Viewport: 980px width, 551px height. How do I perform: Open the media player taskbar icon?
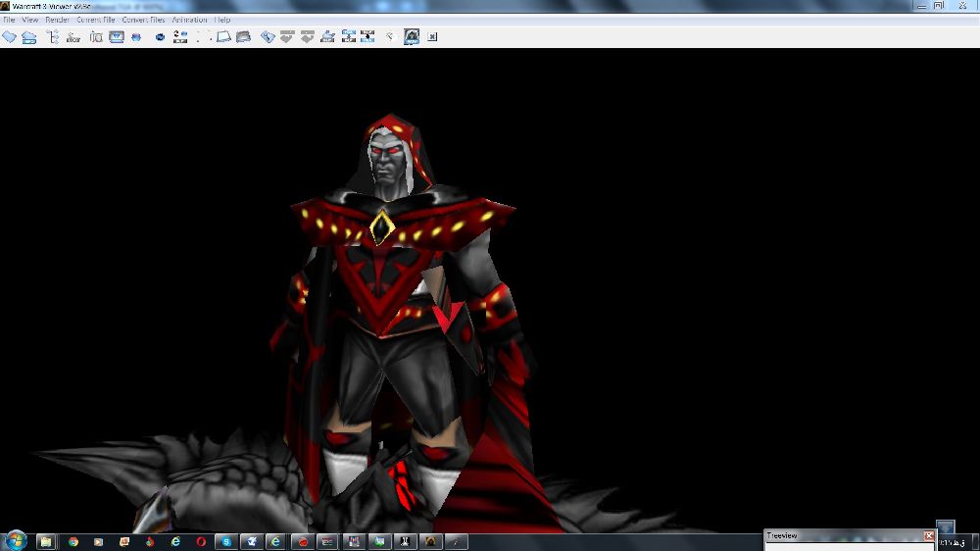98,541
